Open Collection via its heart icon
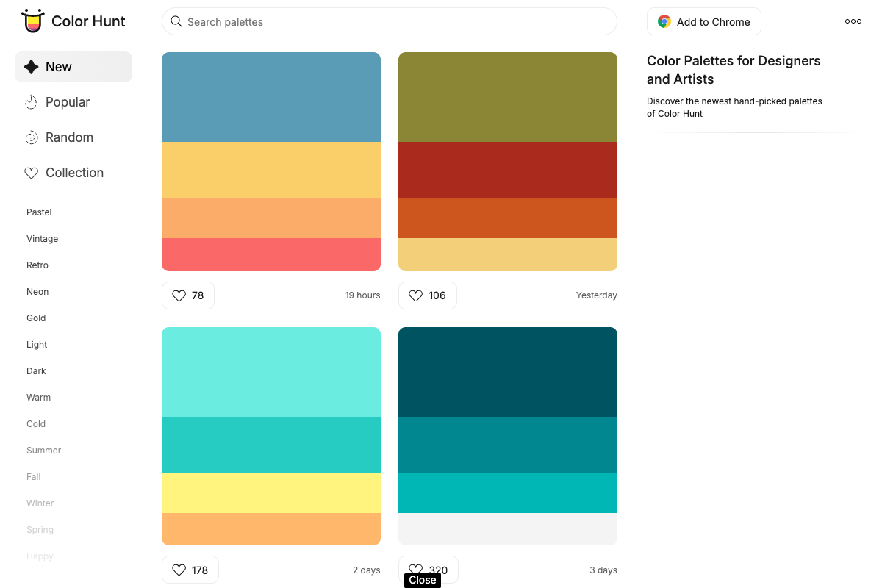Viewport: 882px width, 588px height. click(x=31, y=172)
